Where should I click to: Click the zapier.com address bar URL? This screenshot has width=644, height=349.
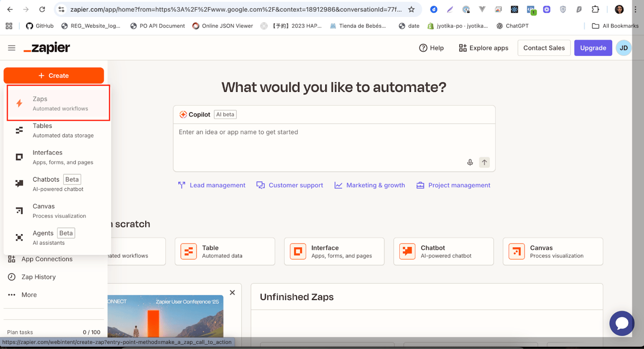[x=236, y=9]
